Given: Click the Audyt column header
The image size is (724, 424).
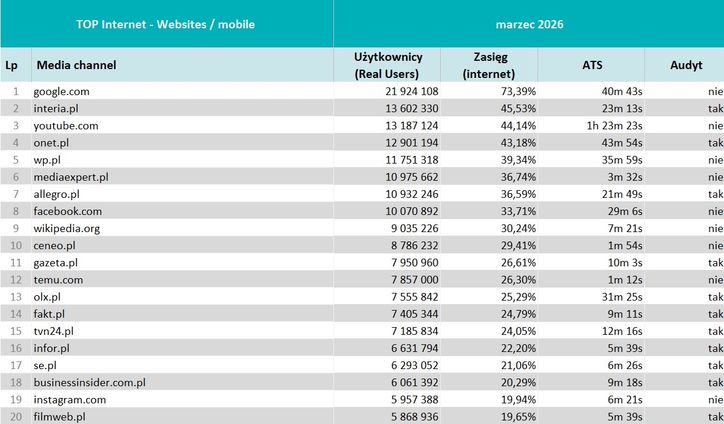Looking at the screenshot, I should 689,65.
